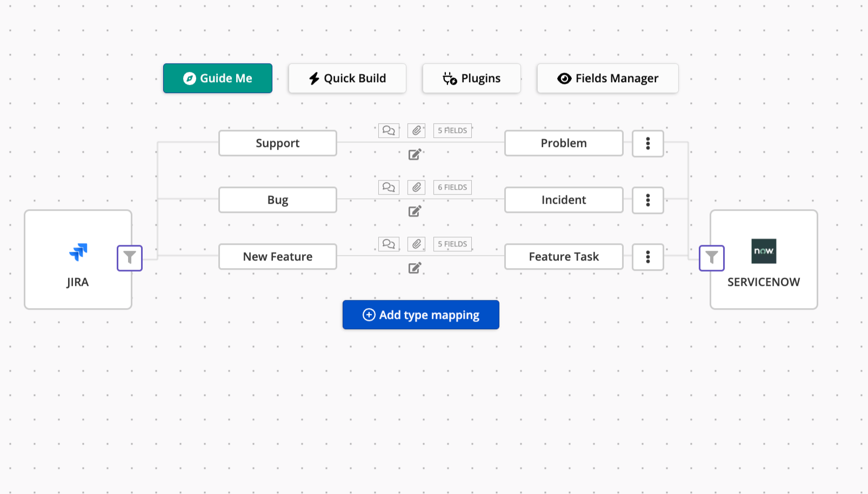The image size is (868, 494).
Task: Open three-dot menu for Incident mapping
Action: click(x=647, y=200)
